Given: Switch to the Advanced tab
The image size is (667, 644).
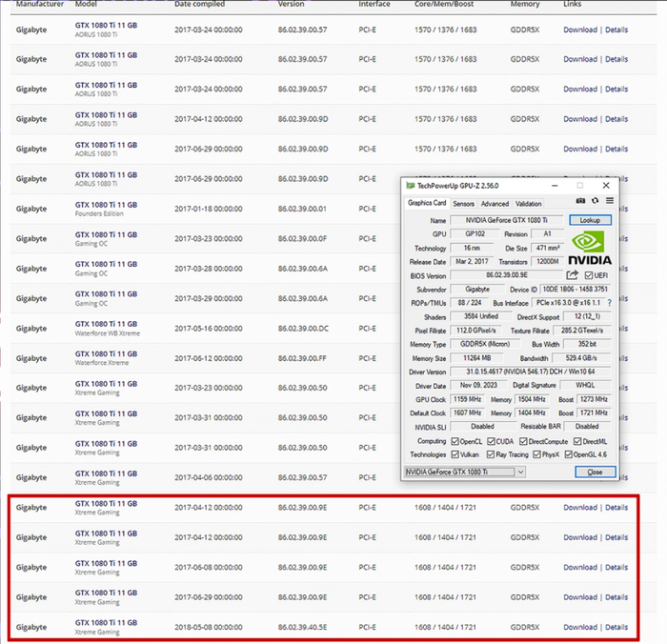Looking at the screenshot, I should pos(495,204).
